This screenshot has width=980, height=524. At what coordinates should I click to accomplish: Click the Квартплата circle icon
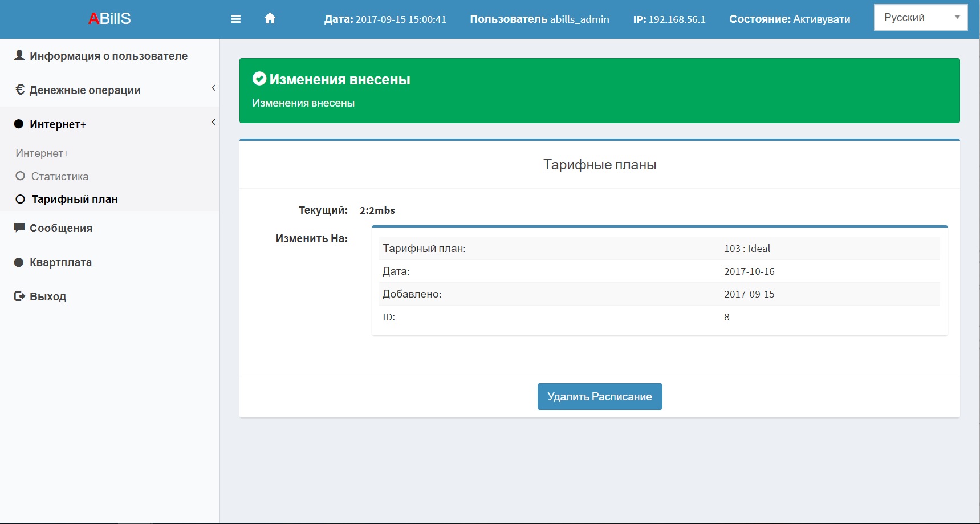pos(19,262)
